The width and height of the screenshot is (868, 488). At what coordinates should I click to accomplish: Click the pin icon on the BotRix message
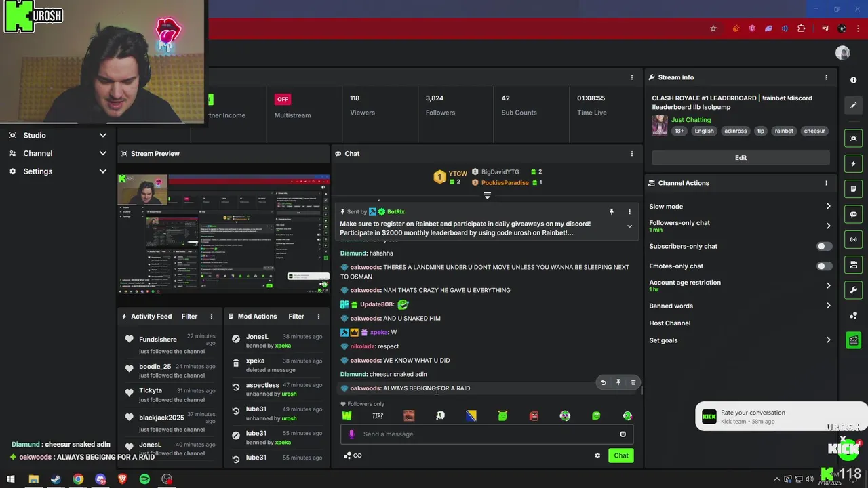coord(611,212)
